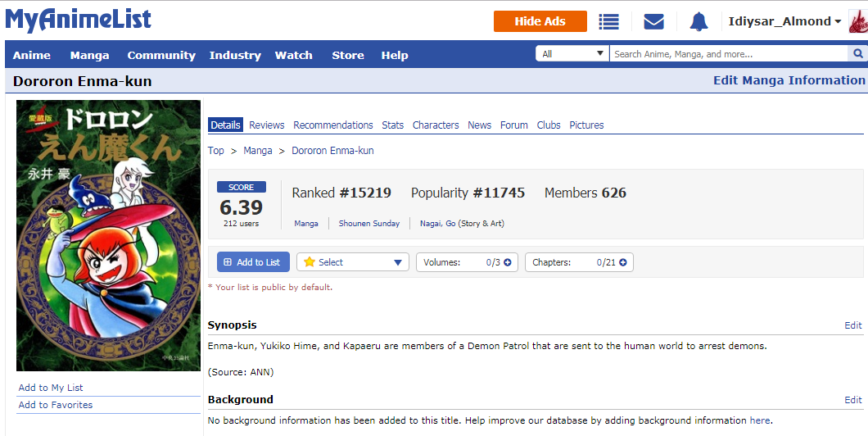Open the Manga menu
Image resolution: width=868 pixels, height=436 pixels.
click(x=90, y=56)
